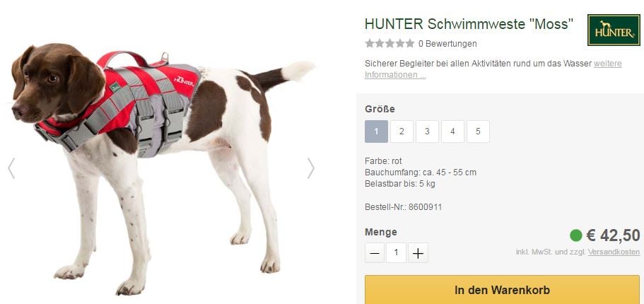This screenshot has width=644, height=304.
Task: Increase quantity with the plus button
Action: point(418,252)
